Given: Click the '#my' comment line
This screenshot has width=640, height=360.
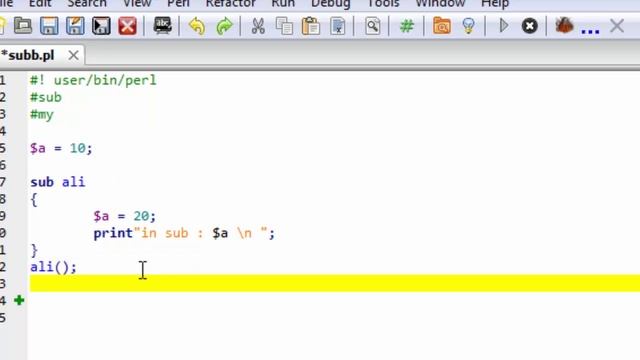Looking at the screenshot, I should 42,115.
